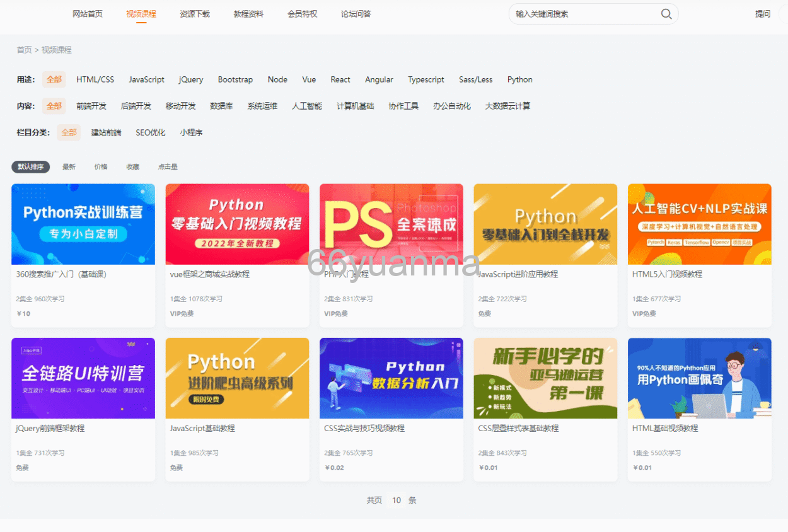Filter by Python usage
Screen dimensions: 788x532
[520, 79]
